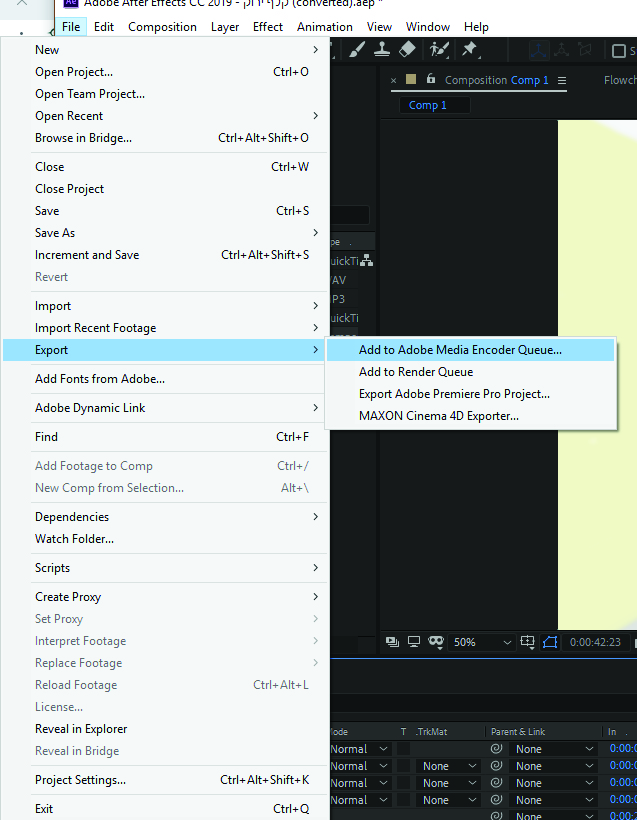Open the third layer's Parent None dropdown
The image size is (637, 820).
[x=554, y=783]
